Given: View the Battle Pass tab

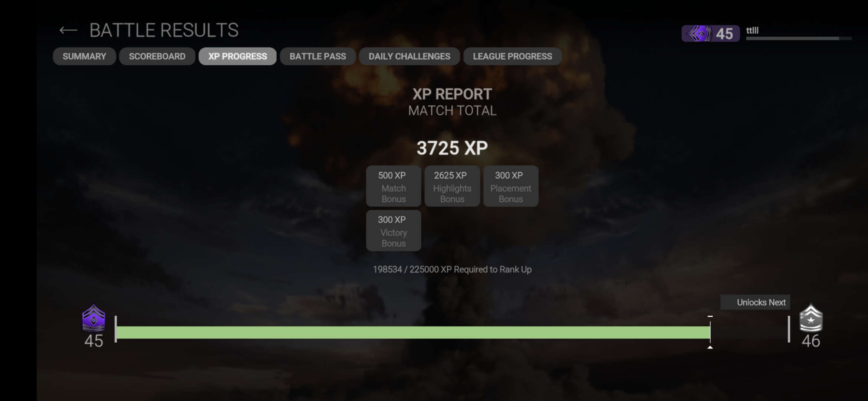Looking at the screenshot, I should [x=318, y=56].
